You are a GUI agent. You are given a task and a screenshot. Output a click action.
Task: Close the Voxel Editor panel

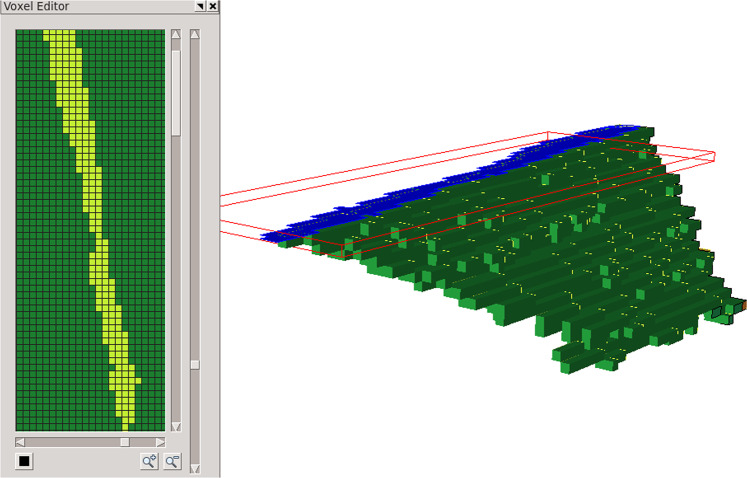[213, 6]
